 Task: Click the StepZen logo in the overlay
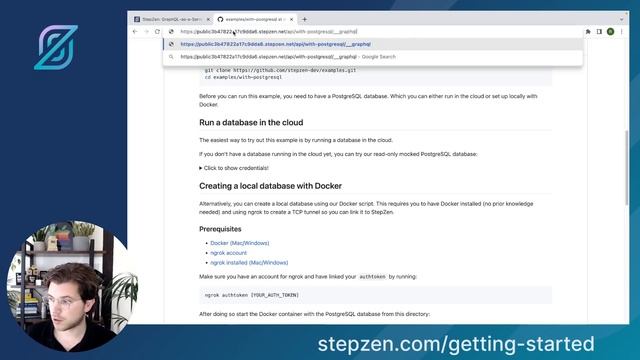click(56, 47)
